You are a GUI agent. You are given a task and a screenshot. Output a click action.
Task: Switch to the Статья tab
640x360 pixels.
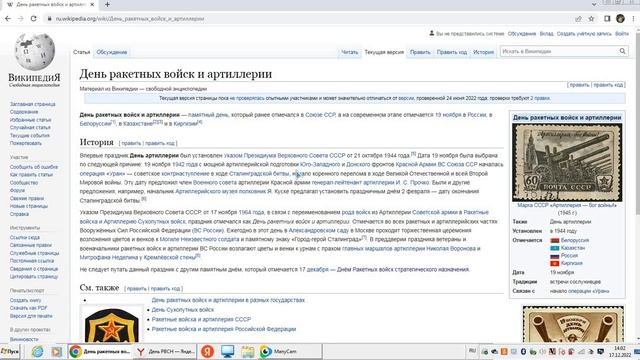point(82,52)
